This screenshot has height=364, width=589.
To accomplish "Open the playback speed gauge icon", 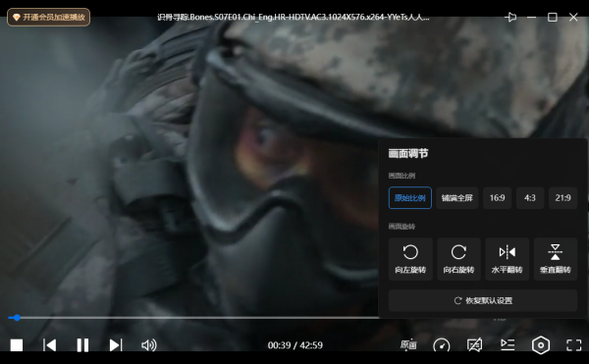I will (x=442, y=344).
